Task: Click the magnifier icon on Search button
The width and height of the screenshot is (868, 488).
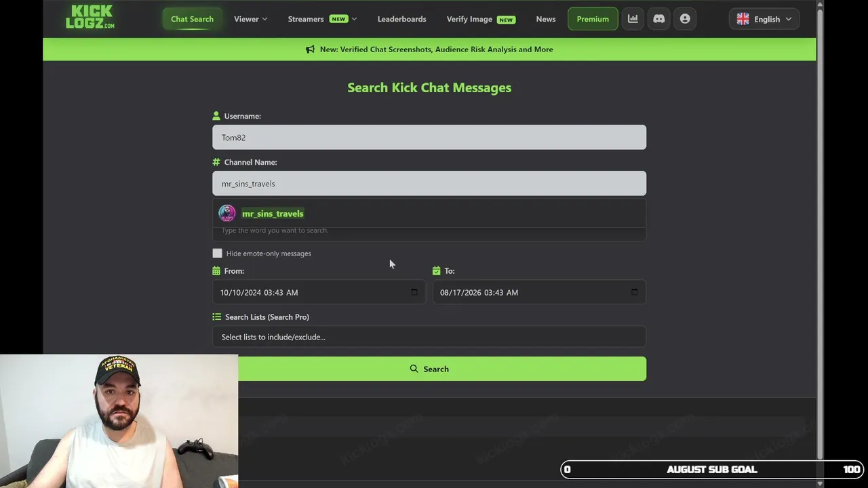Action: [414, 369]
